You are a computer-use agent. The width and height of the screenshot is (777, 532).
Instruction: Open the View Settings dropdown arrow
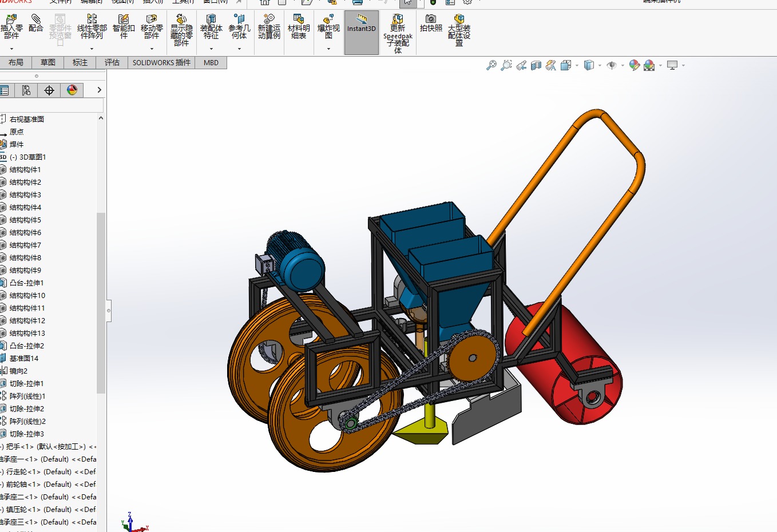[683, 66]
